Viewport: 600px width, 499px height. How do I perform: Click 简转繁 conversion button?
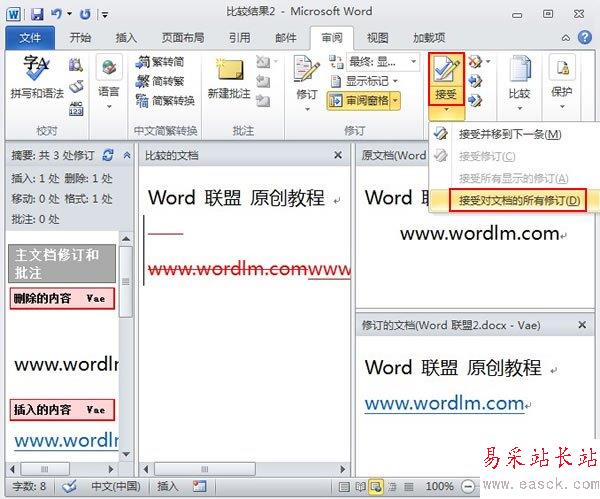(x=160, y=81)
